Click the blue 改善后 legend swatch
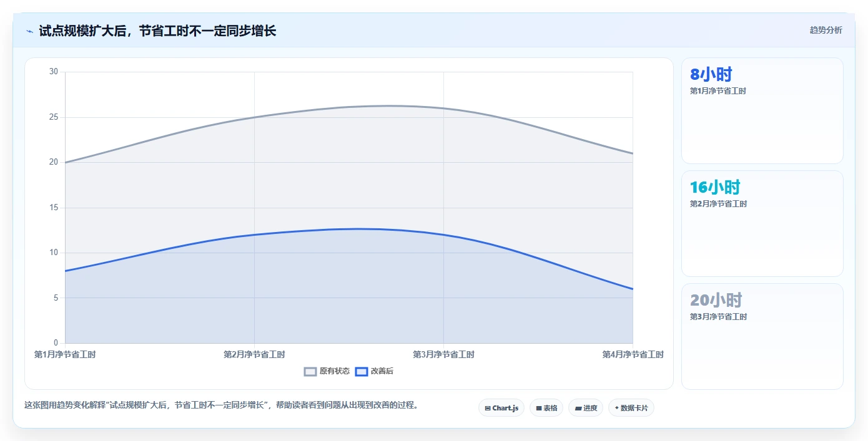The image size is (868, 441). [x=362, y=371]
